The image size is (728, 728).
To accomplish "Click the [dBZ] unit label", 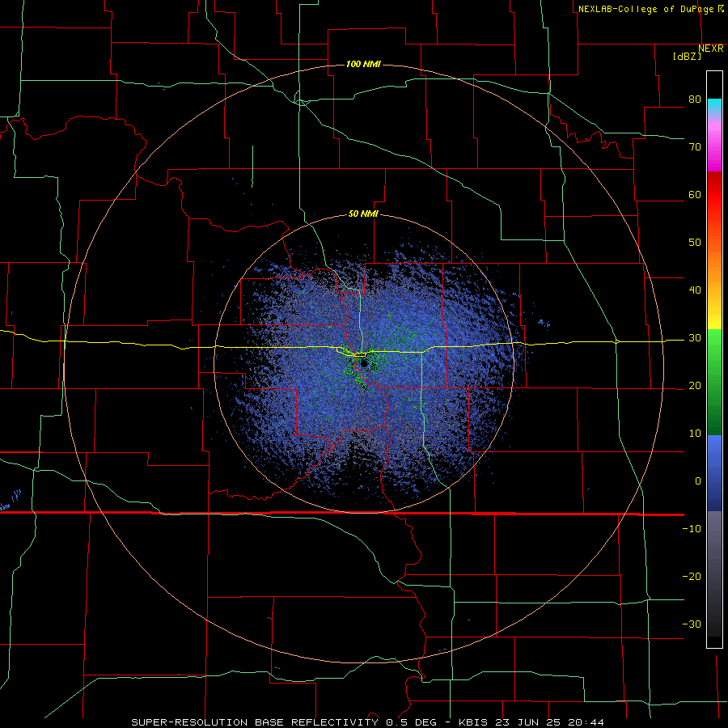I will tap(687, 57).
